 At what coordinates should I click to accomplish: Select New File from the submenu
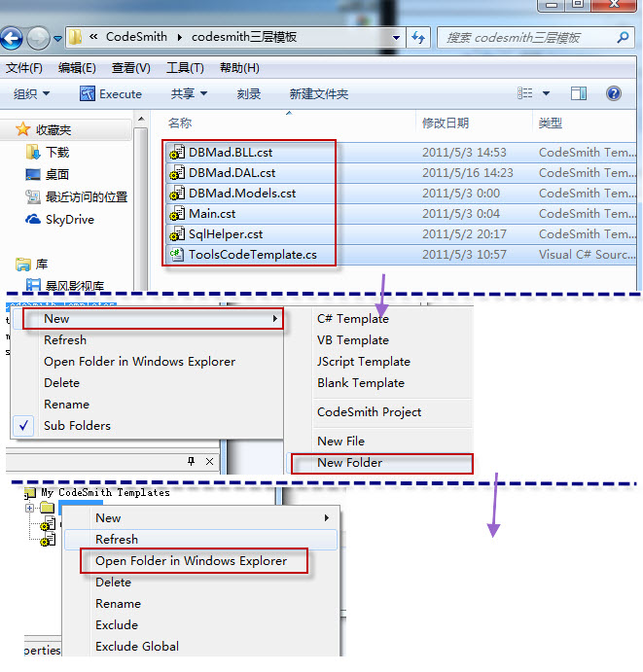pyautogui.click(x=340, y=441)
